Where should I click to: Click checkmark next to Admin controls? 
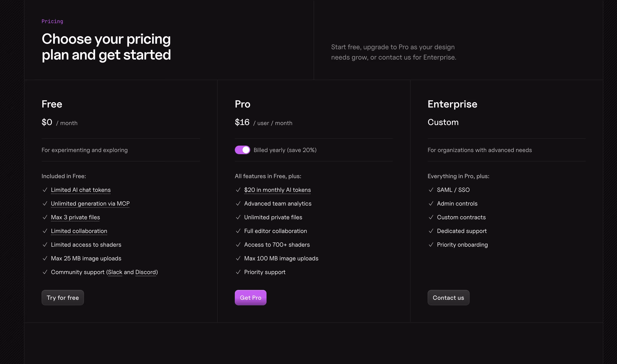pos(431,204)
